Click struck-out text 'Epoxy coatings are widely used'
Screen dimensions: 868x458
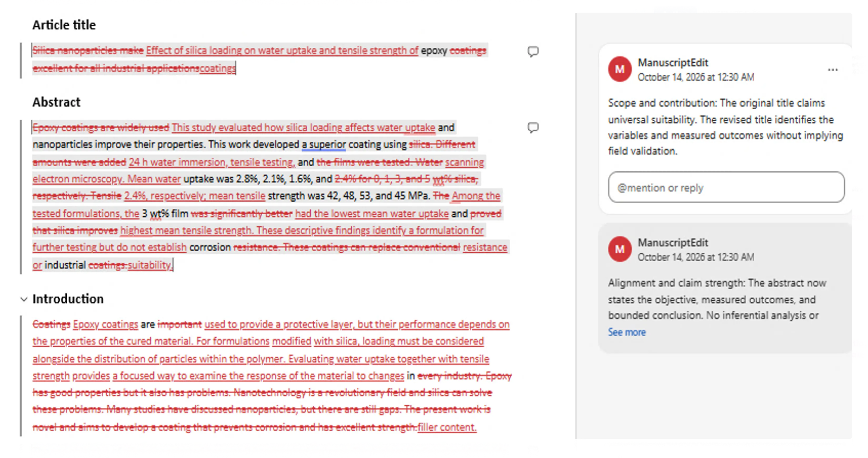pyautogui.click(x=101, y=128)
